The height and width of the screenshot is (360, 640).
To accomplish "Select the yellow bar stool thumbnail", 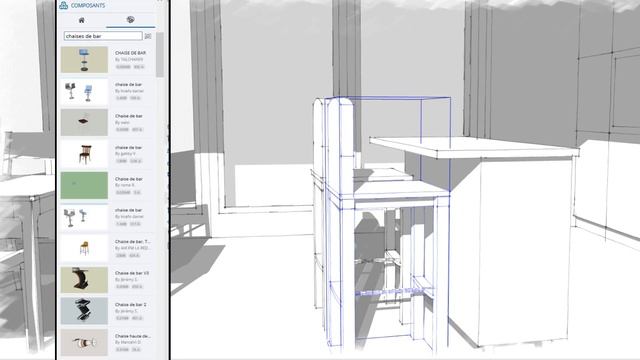I will pos(84,248).
